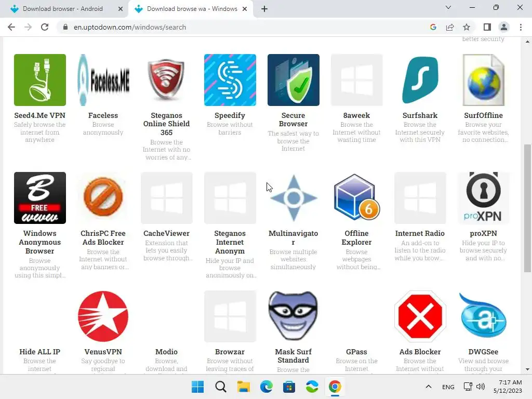Viewport: 532px width, 399px height.
Task: Open the Windows Anonymous Browser icon
Action: tap(39, 198)
